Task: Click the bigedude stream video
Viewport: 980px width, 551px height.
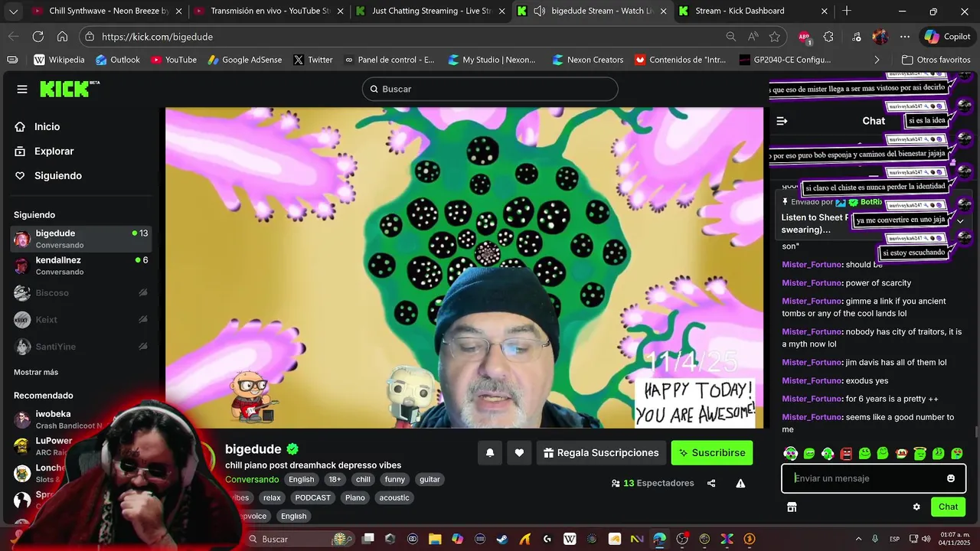Action: (464, 268)
